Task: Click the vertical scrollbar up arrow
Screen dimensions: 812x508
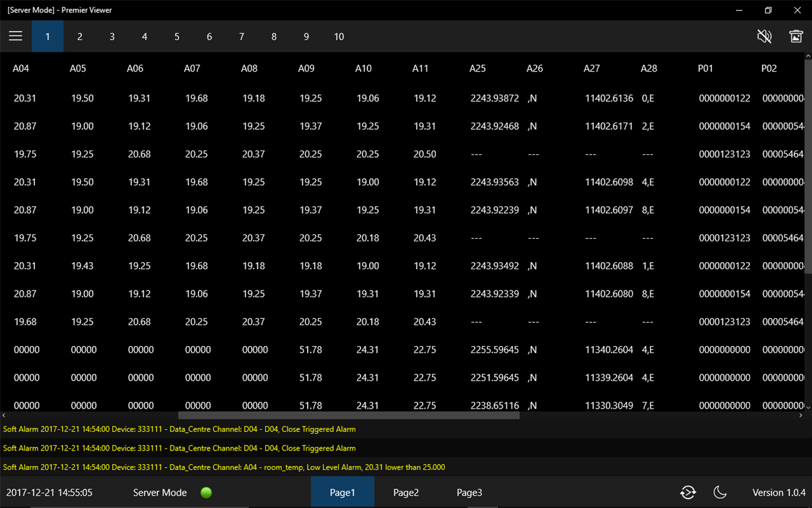Action: (808, 56)
